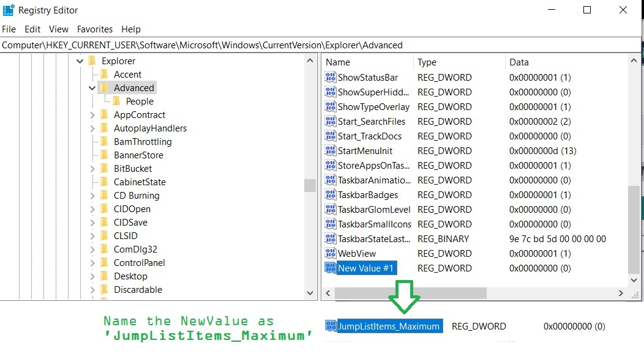Click the TaskbarSmallIcons value icon
The image size is (644, 354).
coord(331,224)
